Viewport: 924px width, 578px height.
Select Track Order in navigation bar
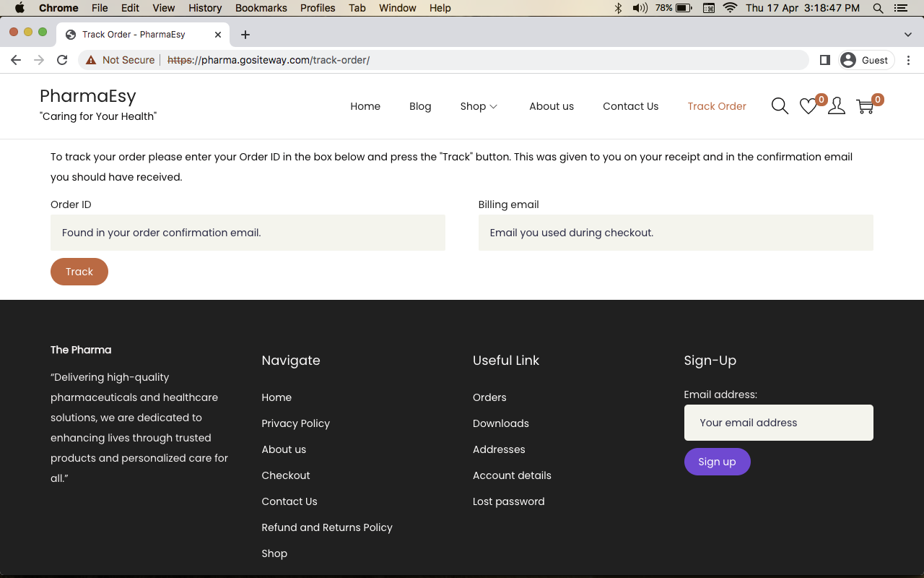[717, 106]
